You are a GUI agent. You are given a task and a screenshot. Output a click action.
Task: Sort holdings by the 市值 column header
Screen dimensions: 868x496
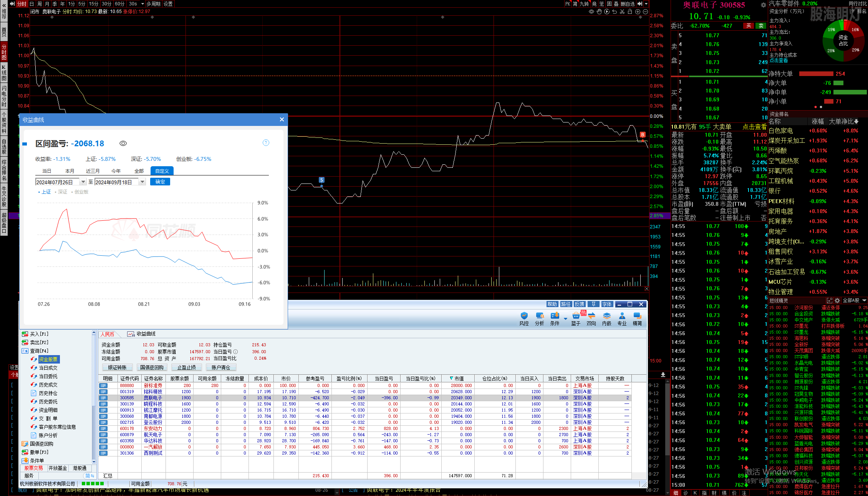click(x=457, y=379)
